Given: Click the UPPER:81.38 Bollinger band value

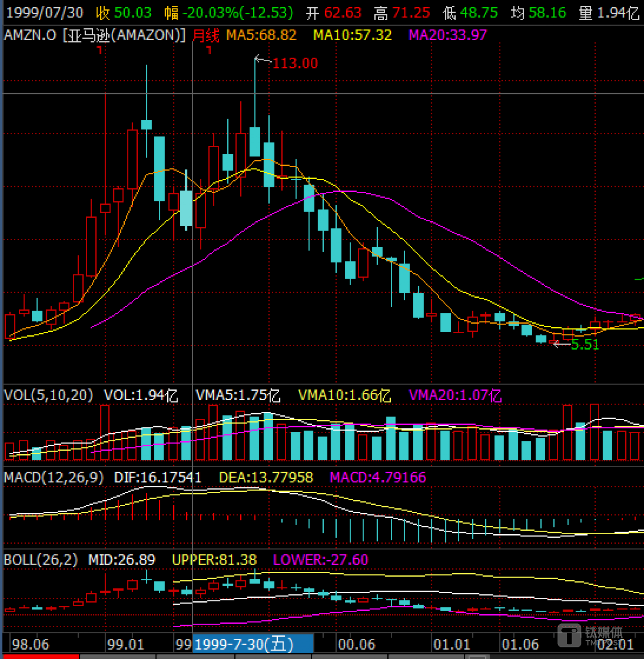Looking at the screenshot, I should click(x=214, y=560).
